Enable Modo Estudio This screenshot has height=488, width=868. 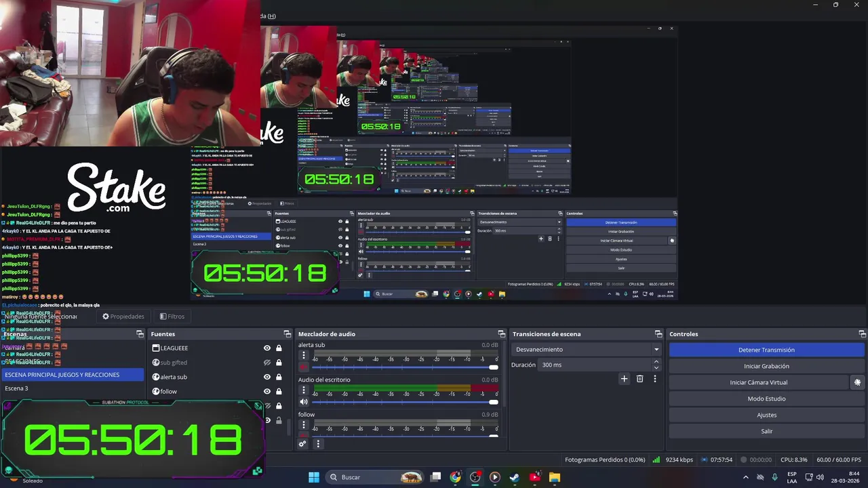pos(766,399)
